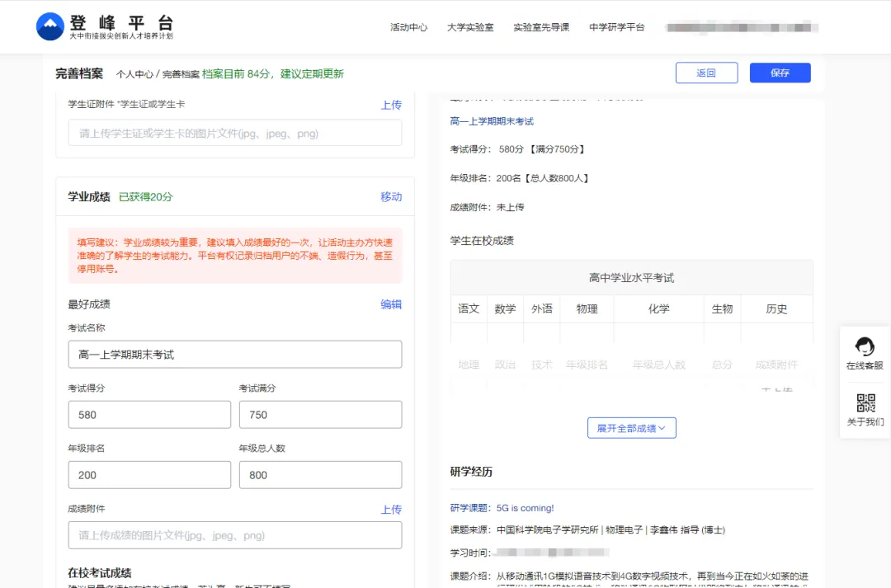Click 编辑 next to 最好成绩

pyautogui.click(x=391, y=304)
